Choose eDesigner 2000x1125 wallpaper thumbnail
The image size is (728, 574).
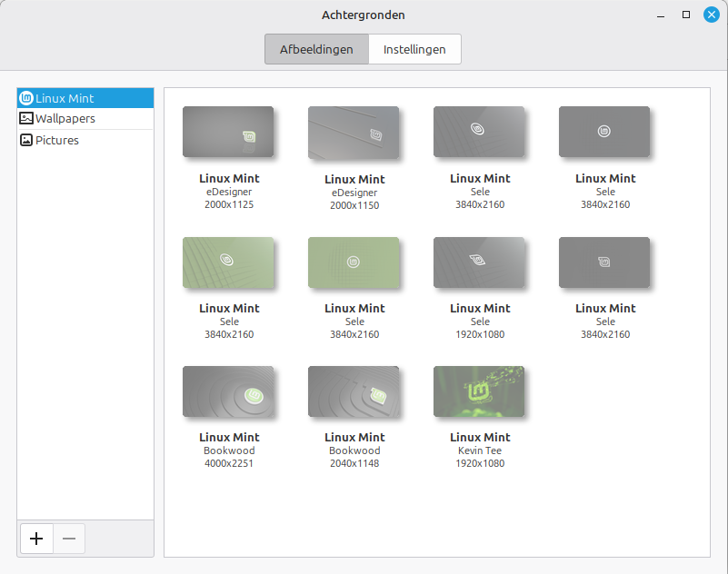(x=228, y=132)
